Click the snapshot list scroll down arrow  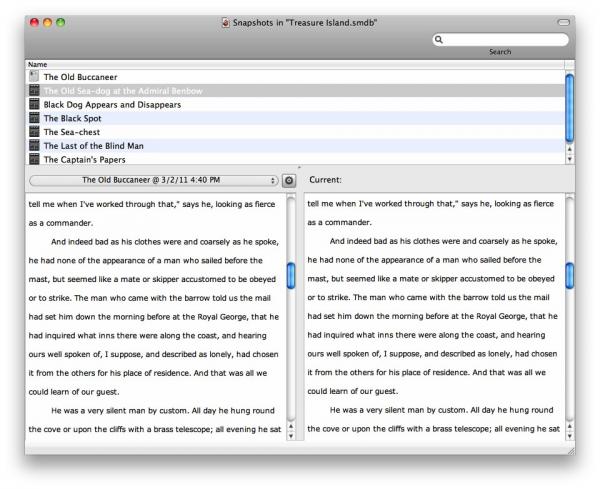pyautogui.click(x=570, y=159)
